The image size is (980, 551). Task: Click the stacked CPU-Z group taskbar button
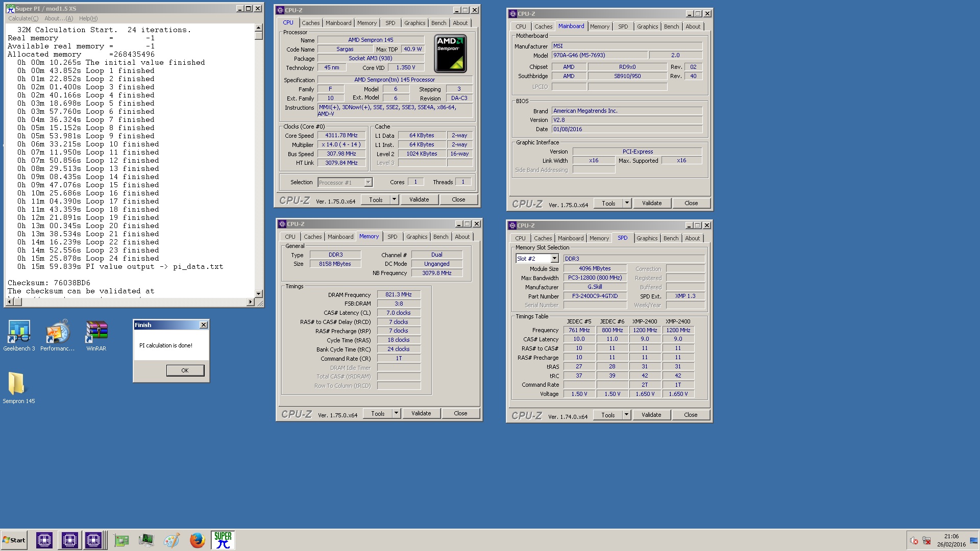94,540
